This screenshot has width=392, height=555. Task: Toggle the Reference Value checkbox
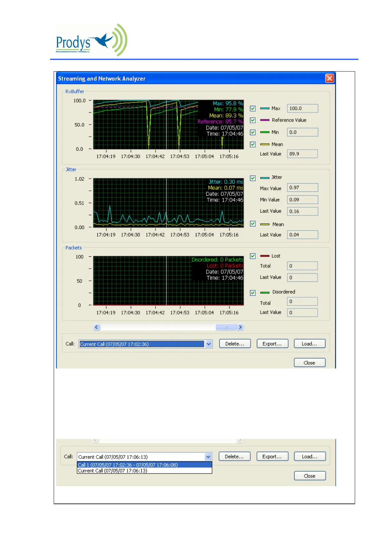pyautogui.click(x=253, y=120)
